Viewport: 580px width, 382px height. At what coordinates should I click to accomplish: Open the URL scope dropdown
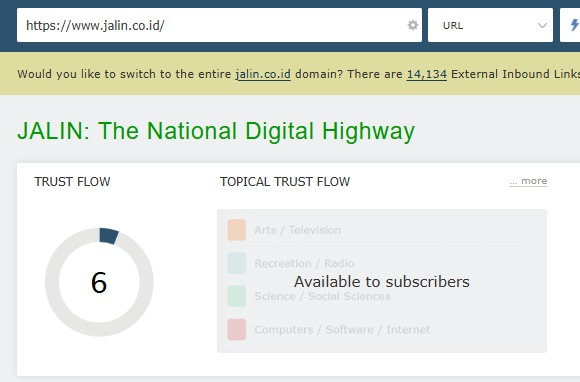click(x=490, y=25)
